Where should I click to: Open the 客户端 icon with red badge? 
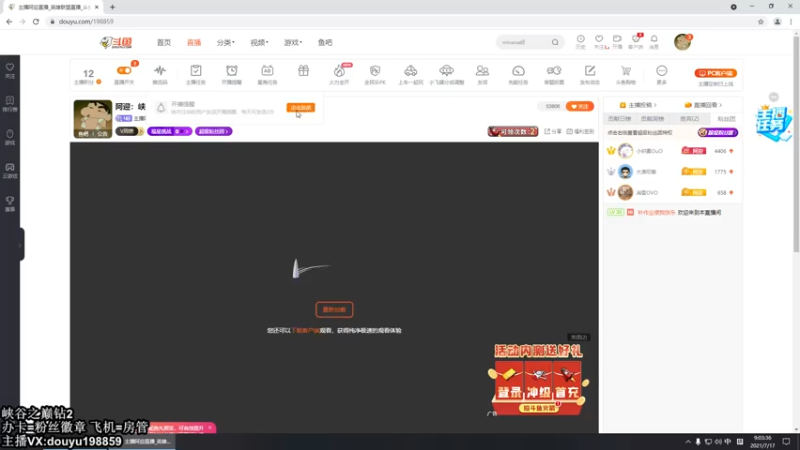click(636, 39)
